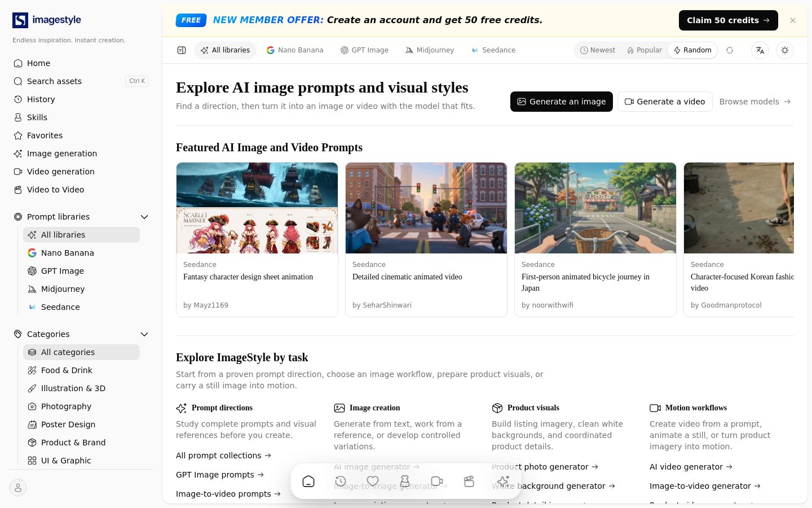Follow the Image-to-video generator link
The width and height of the screenshot is (812, 508).
pos(705,486)
